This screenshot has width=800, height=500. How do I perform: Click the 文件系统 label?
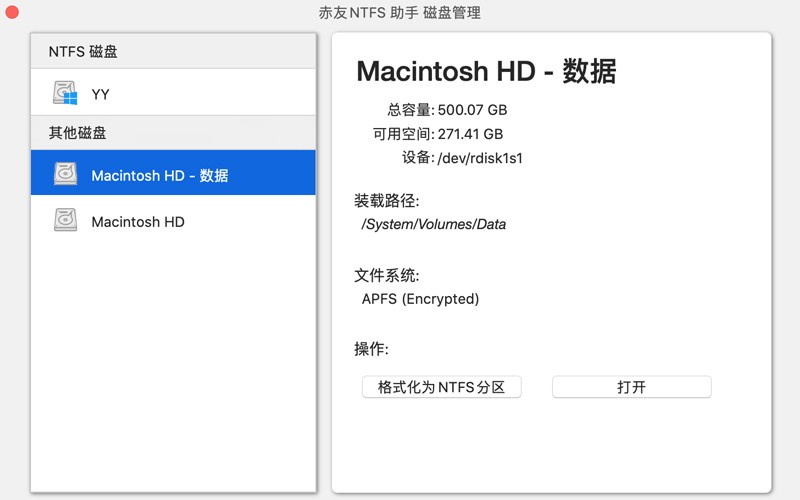click(387, 276)
